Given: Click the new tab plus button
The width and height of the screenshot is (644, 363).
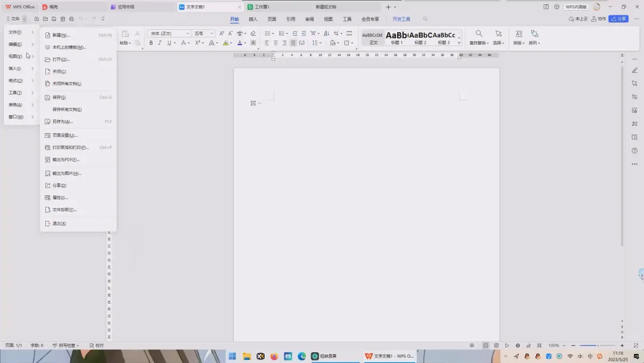Looking at the screenshot, I should [x=388, y=7].
